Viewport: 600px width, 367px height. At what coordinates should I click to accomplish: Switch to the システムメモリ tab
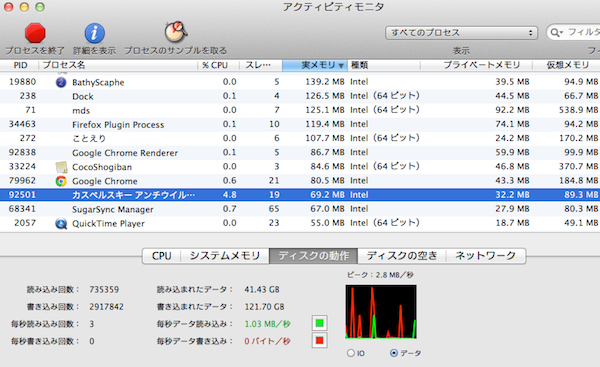pyautogui.click(x=225, y=256)
